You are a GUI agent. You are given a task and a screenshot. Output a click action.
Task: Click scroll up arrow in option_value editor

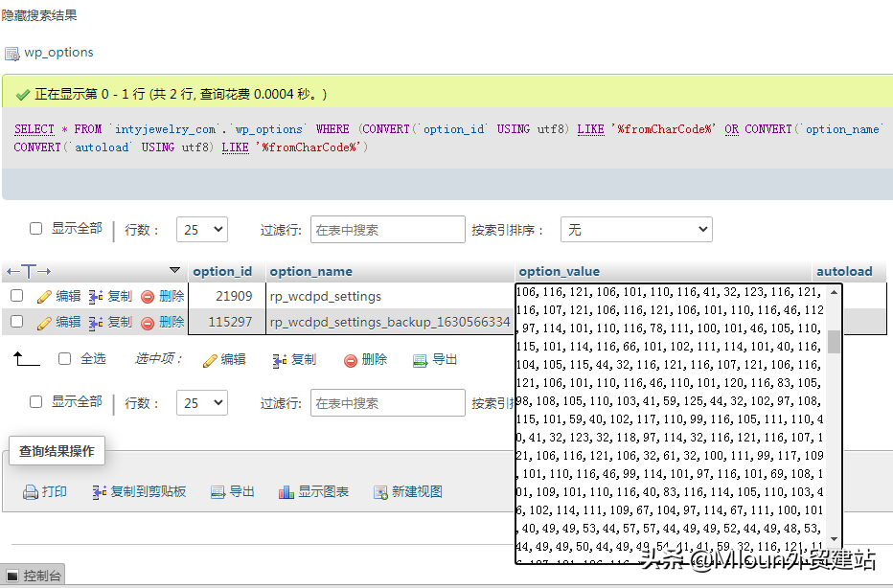(834, 292)
